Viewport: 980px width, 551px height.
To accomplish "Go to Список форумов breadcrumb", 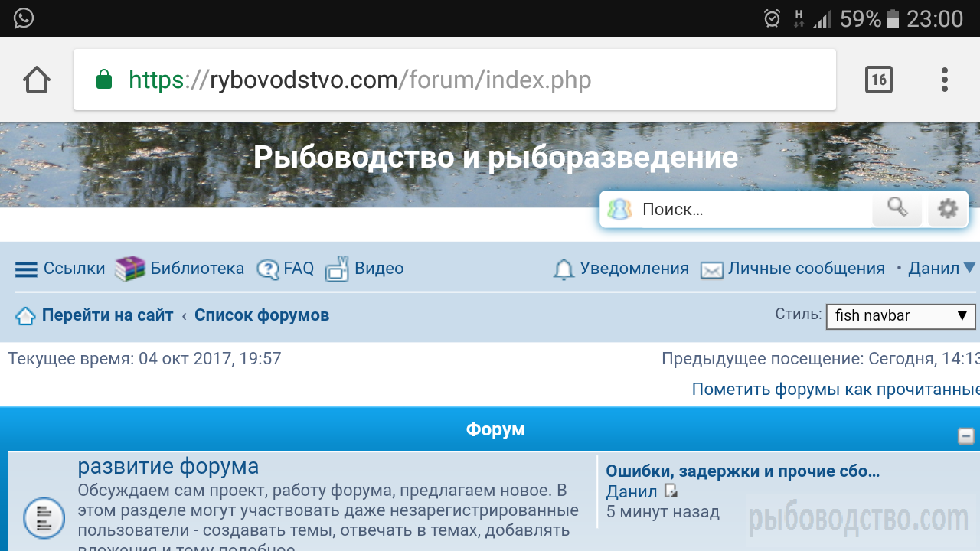I will tap(262, 315).
